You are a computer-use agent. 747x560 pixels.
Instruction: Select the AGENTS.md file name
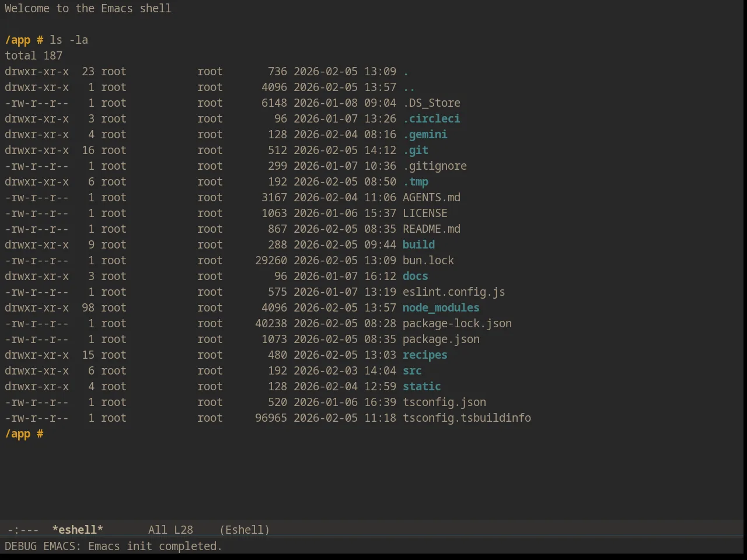(x=431, y=197)
